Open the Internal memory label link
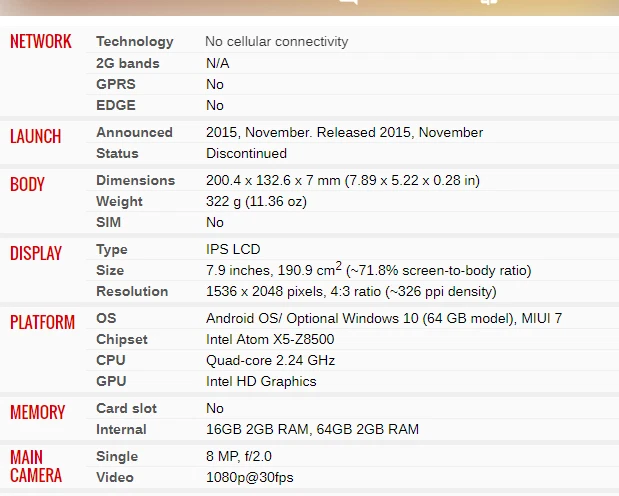 click(121, 429)
